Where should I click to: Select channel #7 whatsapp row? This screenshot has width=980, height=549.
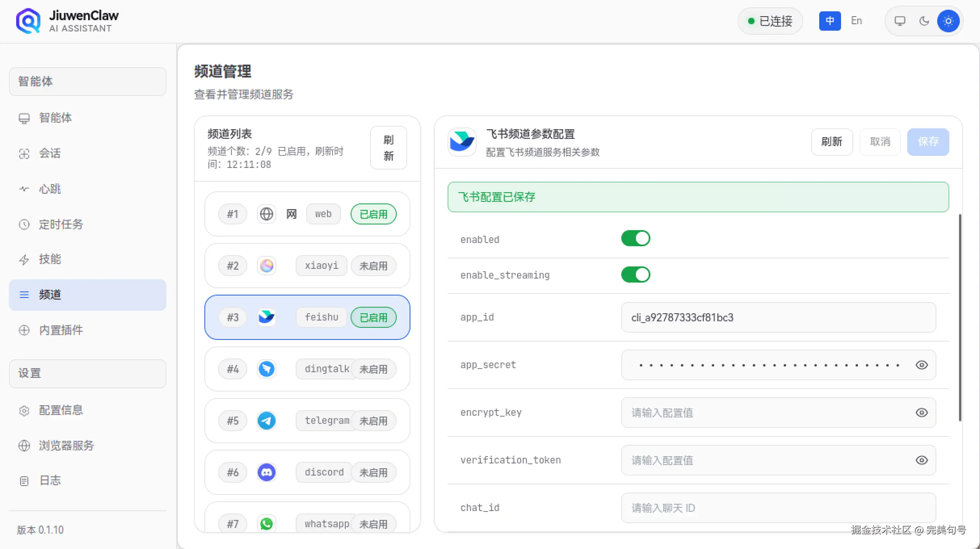click(x=307, y=518)
